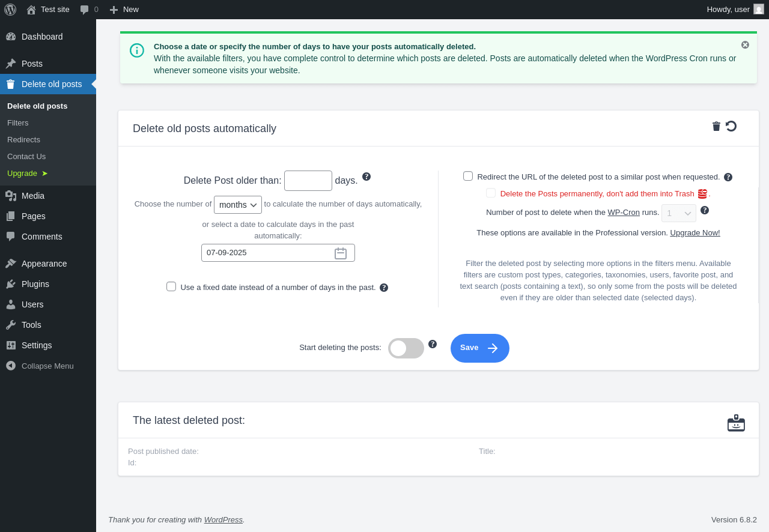
Task: Click the days number input field
Action: [308, 181]
